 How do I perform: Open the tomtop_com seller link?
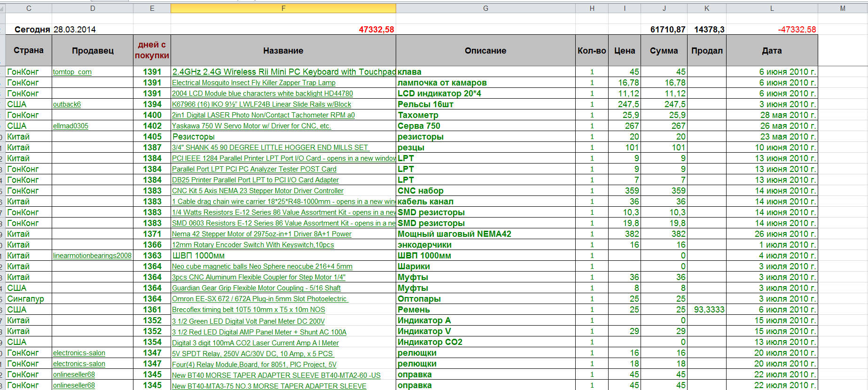72,72
